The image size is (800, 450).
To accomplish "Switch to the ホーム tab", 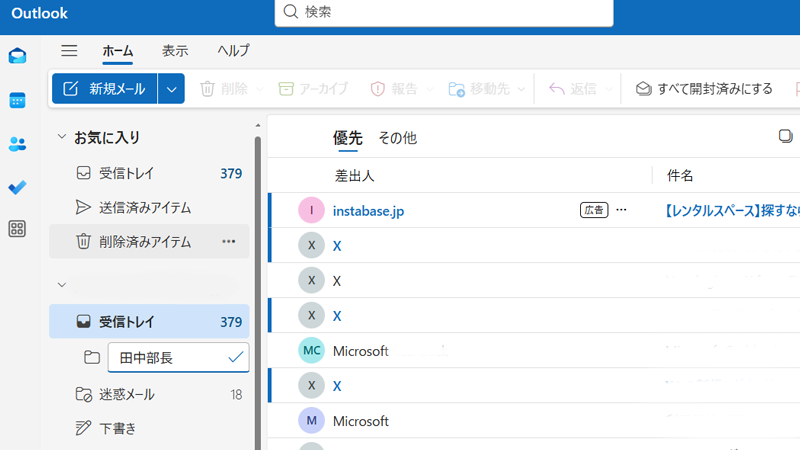I will point(117,51).
